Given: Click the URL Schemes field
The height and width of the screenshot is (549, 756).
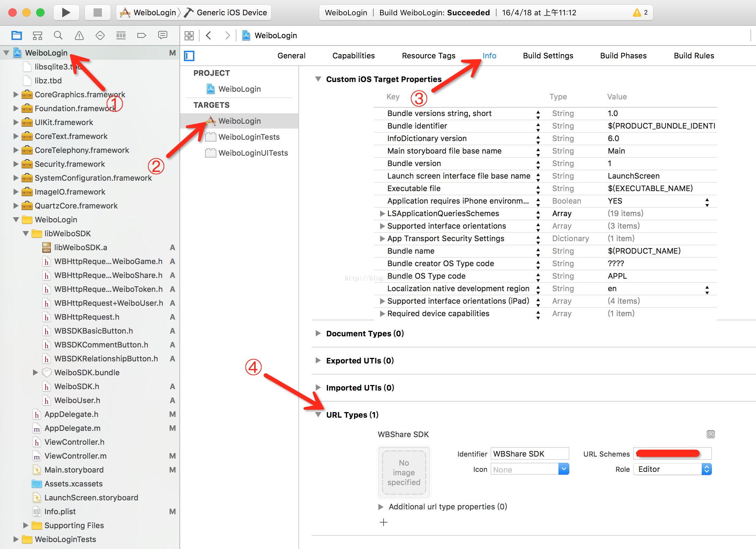Looking at the screenshot, I should pyautogui.click(x=672, y=454).
